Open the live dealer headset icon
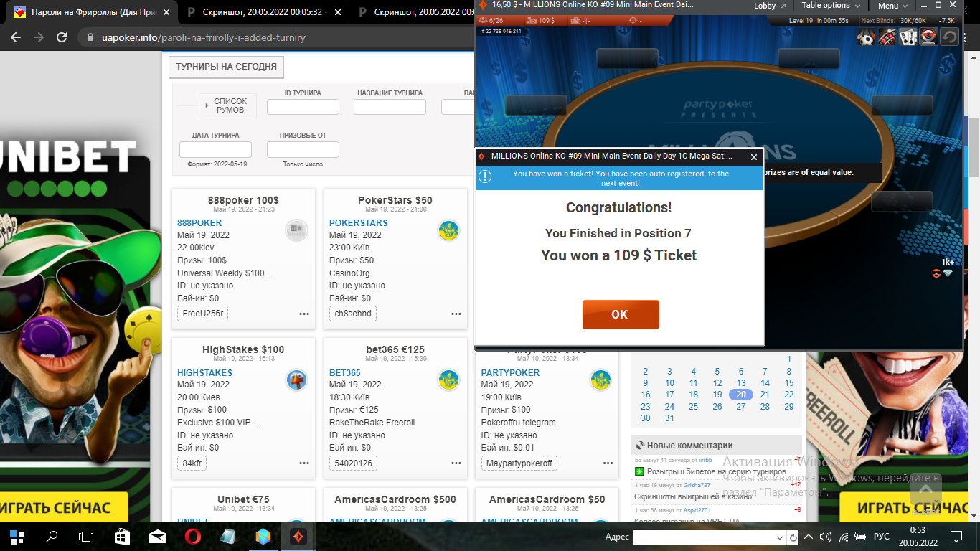 (x=928, y=37)
